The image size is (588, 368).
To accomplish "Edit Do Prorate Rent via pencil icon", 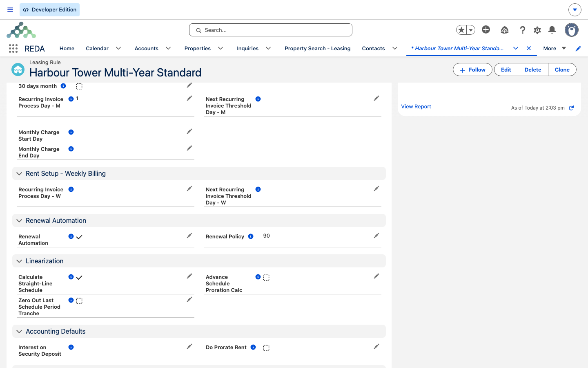I will tap(376, 346).
